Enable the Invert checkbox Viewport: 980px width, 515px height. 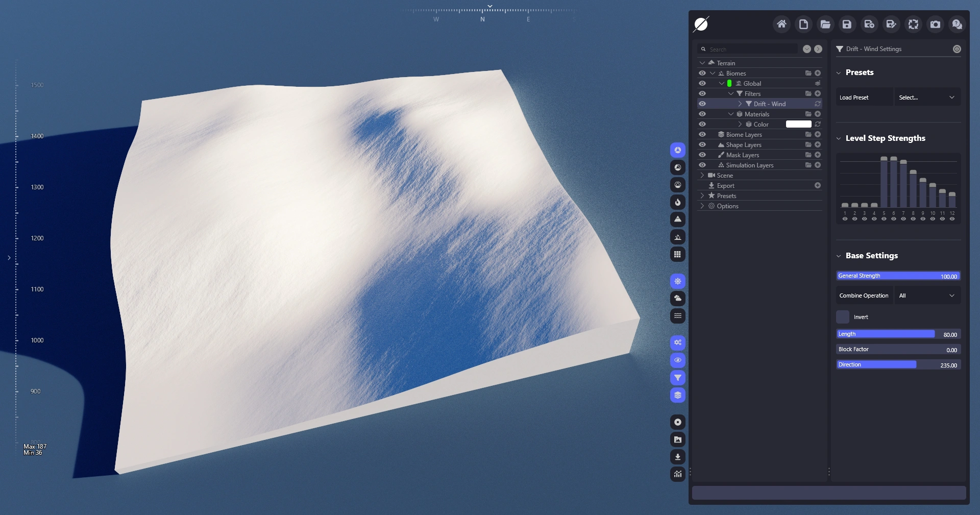843,317
